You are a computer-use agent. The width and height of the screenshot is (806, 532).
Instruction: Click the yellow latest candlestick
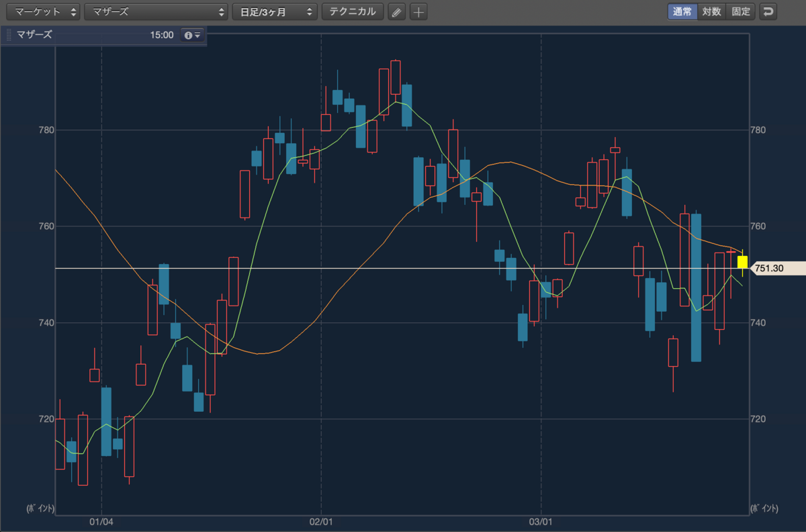[x=742, y=262]
